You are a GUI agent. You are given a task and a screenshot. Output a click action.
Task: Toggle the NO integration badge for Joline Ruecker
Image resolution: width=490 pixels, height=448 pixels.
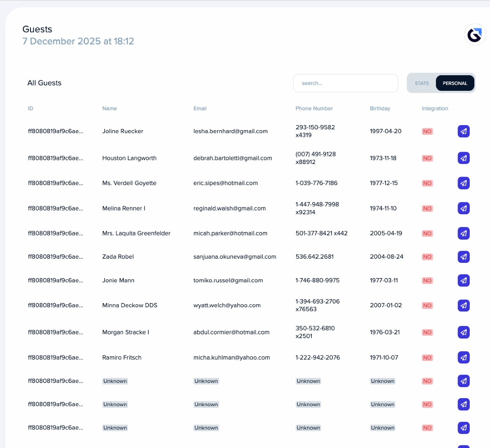pyautogui.click(x=427, y=131)
